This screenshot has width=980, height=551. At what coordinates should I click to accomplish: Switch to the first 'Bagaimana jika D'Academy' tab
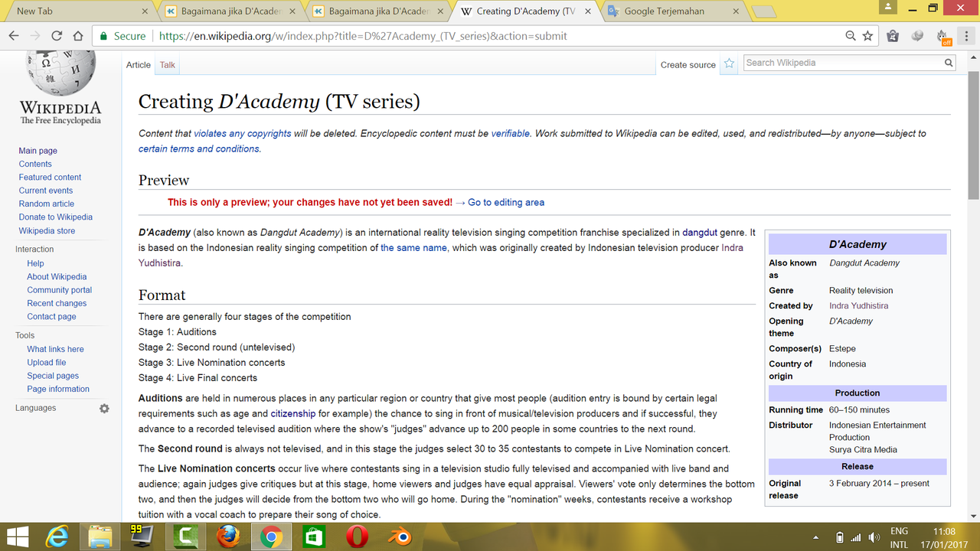click(230, 11)
